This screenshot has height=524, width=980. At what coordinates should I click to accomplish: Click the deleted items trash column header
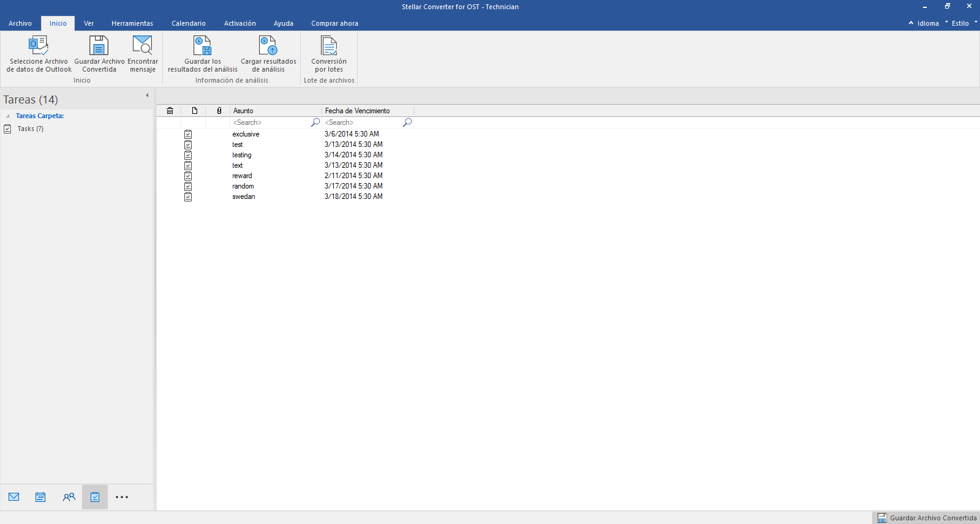tap(170, 111)
